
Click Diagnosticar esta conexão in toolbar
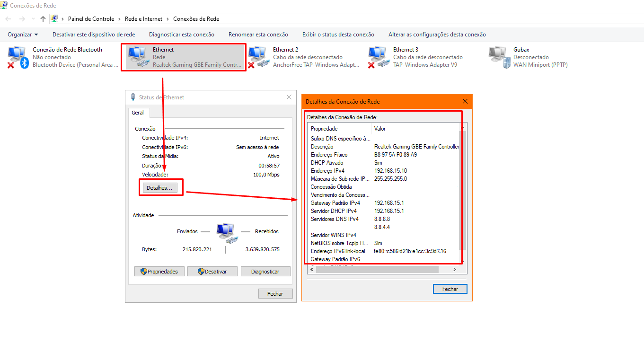(182, 35)
